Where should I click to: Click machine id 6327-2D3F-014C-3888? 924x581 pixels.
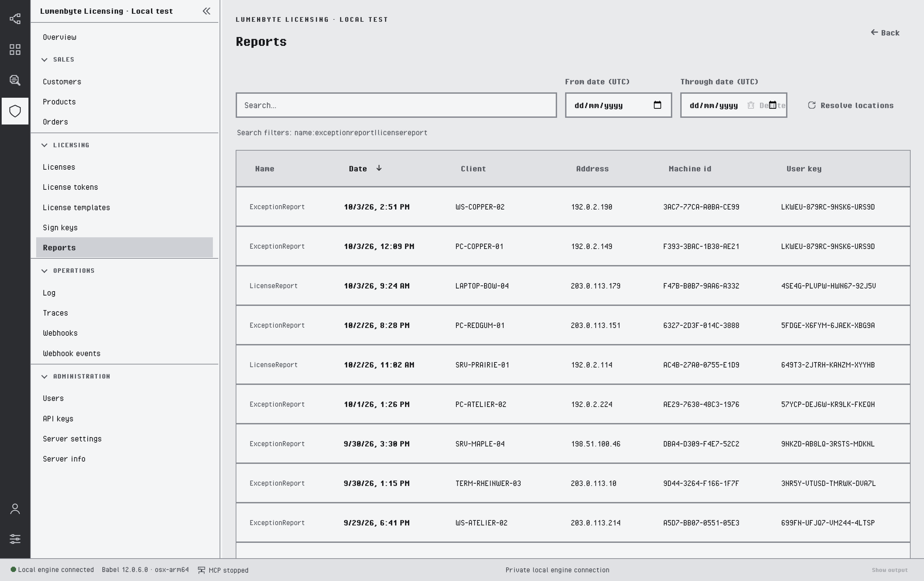pos(701,326)
